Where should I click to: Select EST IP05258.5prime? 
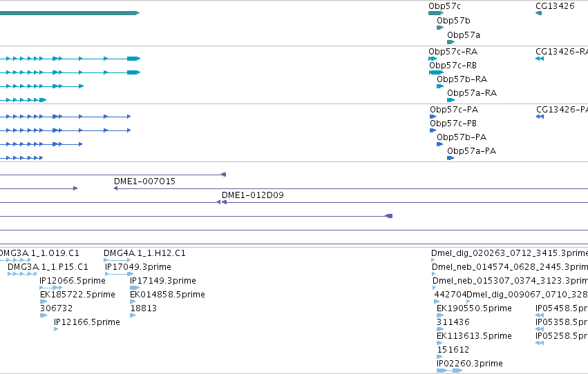click(x=562, y=337)
